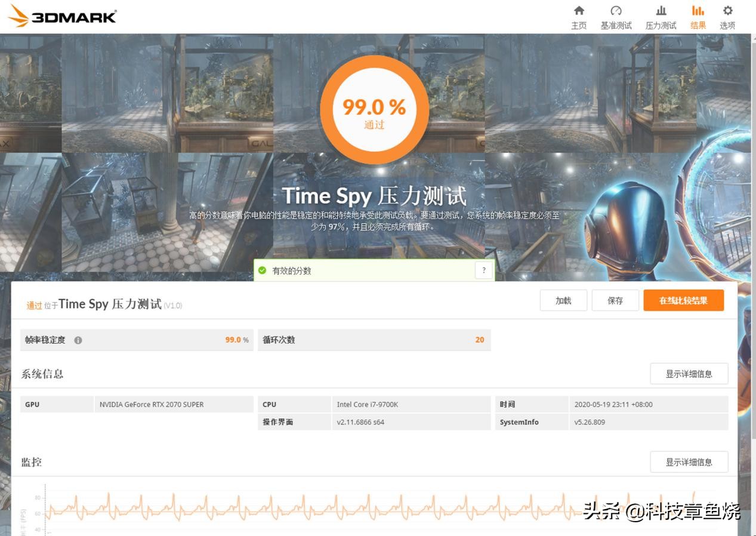Viewport: 756px width, 536px height.
Task: Click the 保存 (Save) button
Action: click(x=615, y=300)
